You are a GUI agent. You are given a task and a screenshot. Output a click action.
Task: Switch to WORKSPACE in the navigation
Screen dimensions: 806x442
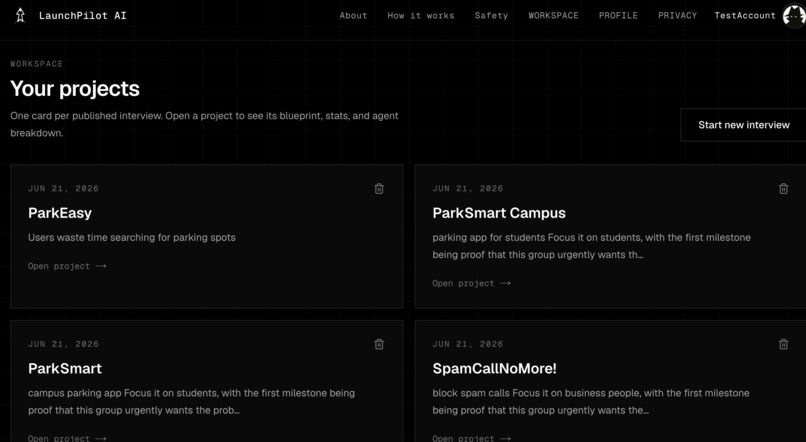coord(553,15)
